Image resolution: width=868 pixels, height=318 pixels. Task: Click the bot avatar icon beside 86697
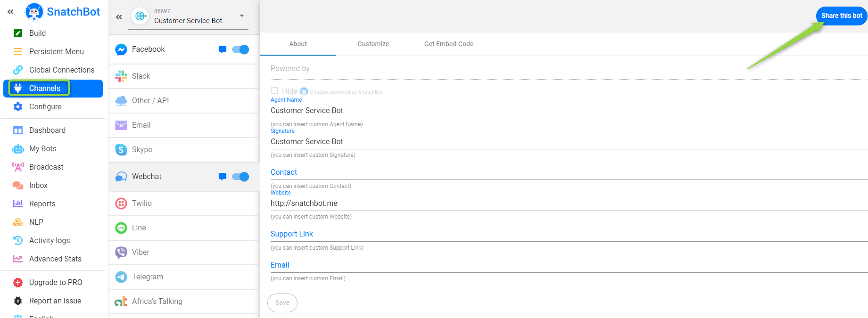click(x=141, y=16)
